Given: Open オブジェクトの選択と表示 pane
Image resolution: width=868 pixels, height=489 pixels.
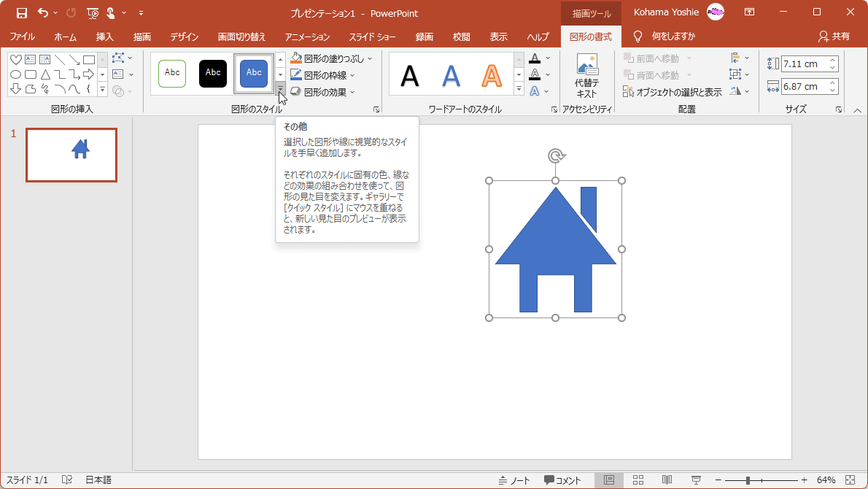Looking at the screenshot, I should [x=672, y=92].
